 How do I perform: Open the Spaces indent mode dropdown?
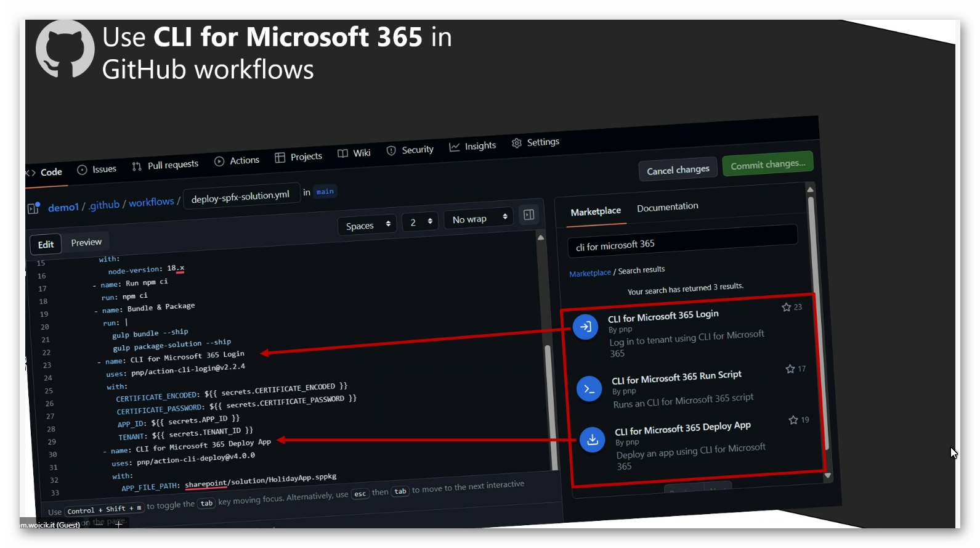coord(367,225)
